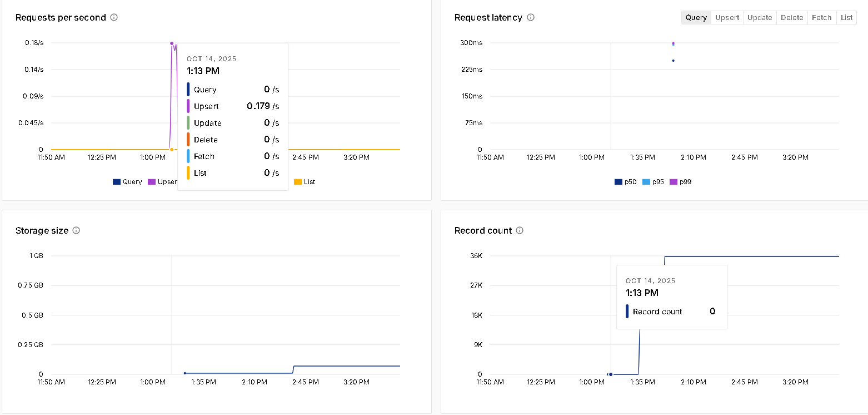
Task: Open the Storage size info tooltip icon
Action: coord(76,230)
